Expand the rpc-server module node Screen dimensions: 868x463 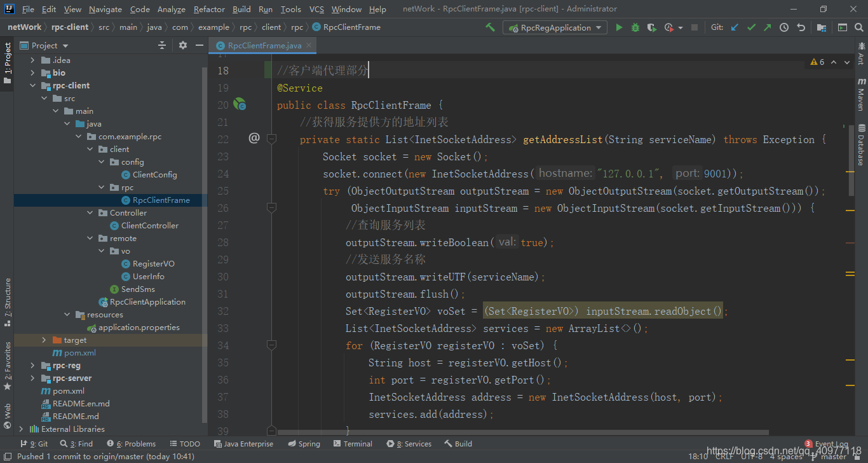pos(32,378)
